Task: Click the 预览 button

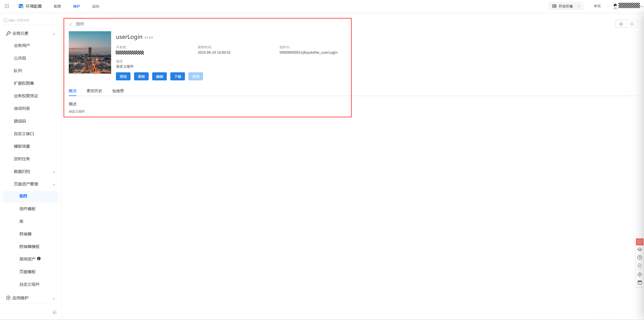Action: 123,77
